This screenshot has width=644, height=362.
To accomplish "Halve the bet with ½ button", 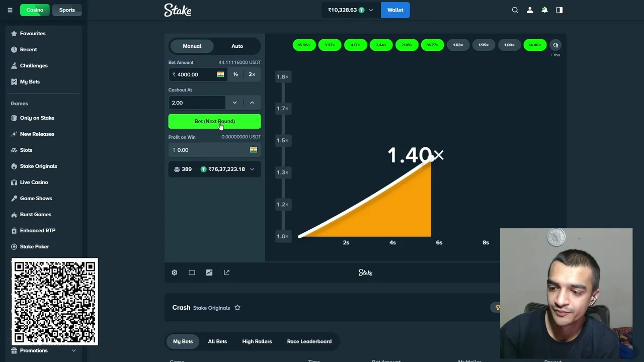I will [x=235, y=74].
